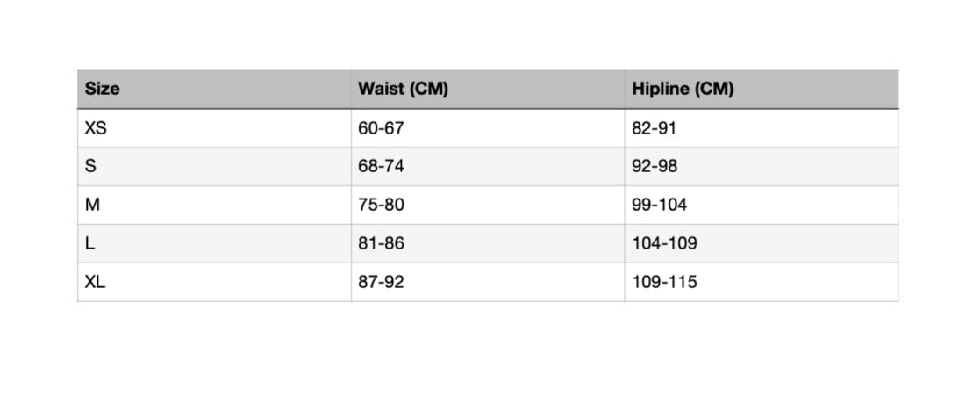
Task: Select the Waist (CM) header cell
Action: point(403,89)
